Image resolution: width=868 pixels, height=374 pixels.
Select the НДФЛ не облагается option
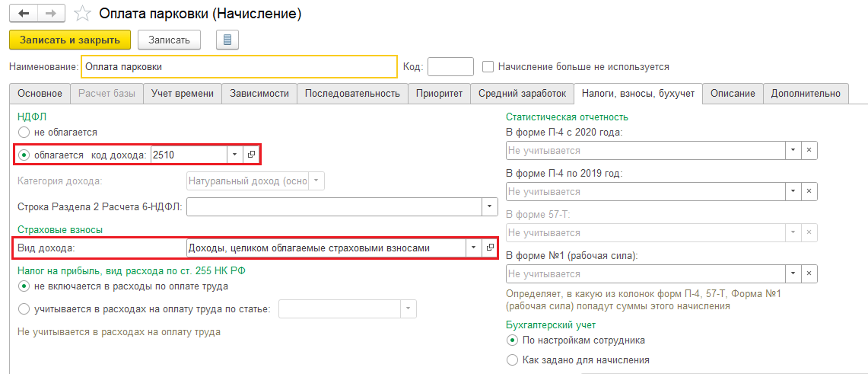click(x=24, y=133)
